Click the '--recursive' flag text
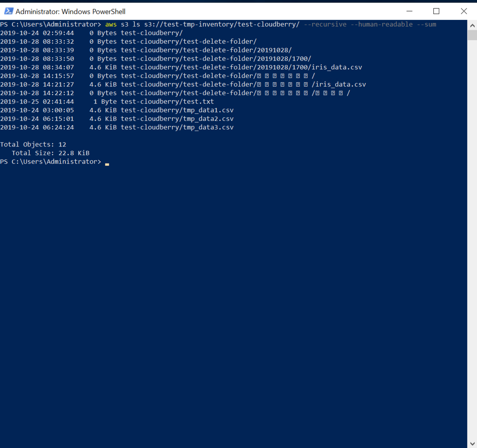 click(x=325, y=24)
